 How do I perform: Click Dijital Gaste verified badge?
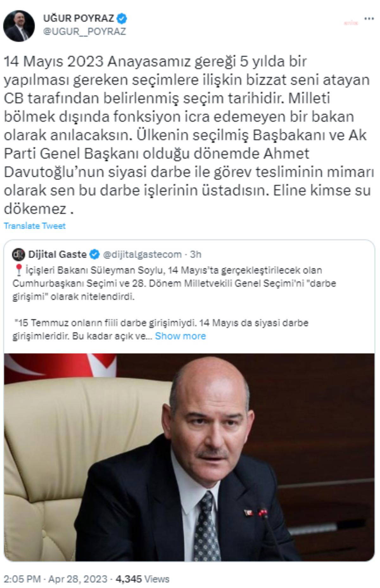coord(95,254)
